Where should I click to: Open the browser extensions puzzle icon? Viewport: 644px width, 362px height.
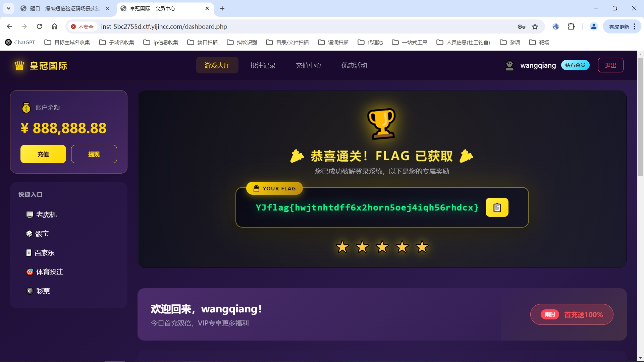coord(571,26)
